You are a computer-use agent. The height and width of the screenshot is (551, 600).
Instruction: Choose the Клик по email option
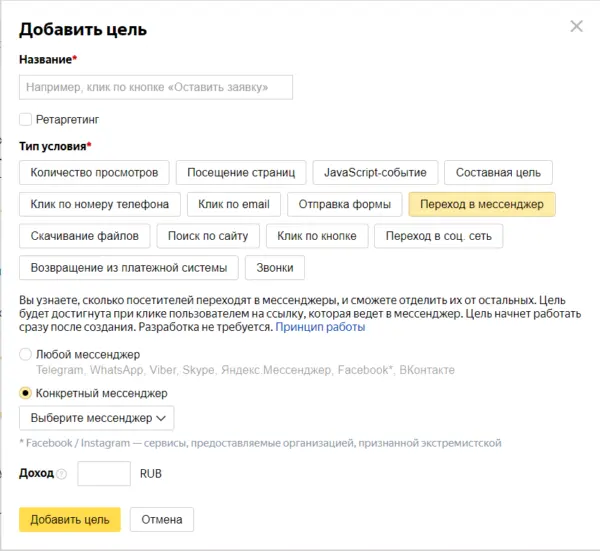(234, 204)
